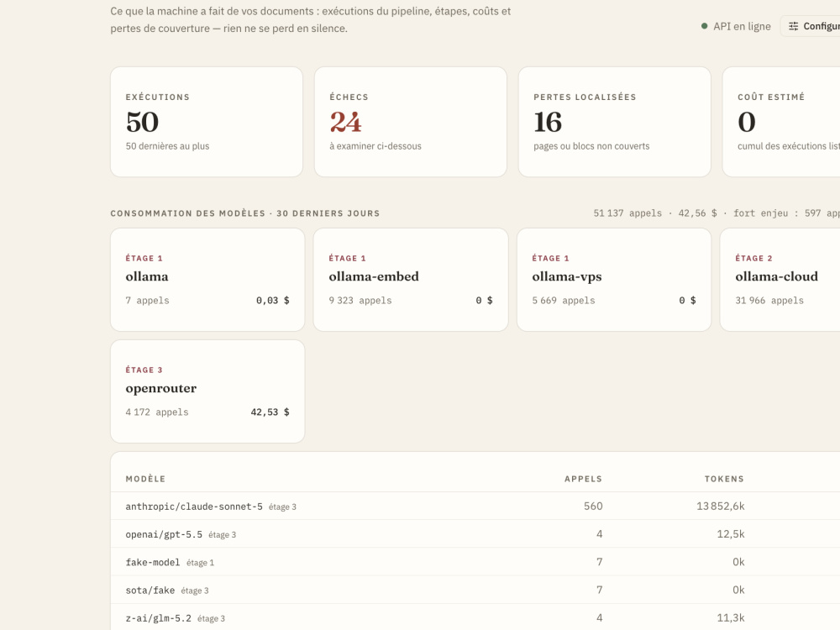Click the 5 669 appels count
Image resolution: width=840 pixels, height=630 pixels.
coord(564,301)
